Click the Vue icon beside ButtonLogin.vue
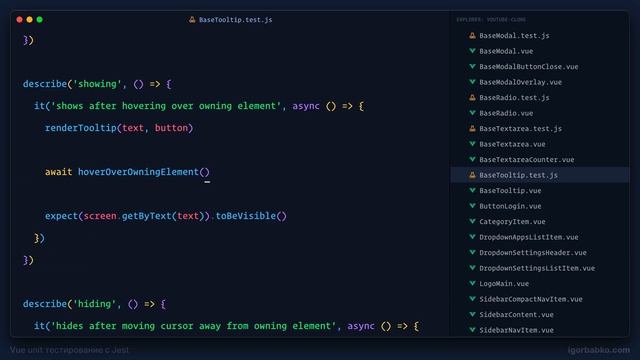 (472, 206)
